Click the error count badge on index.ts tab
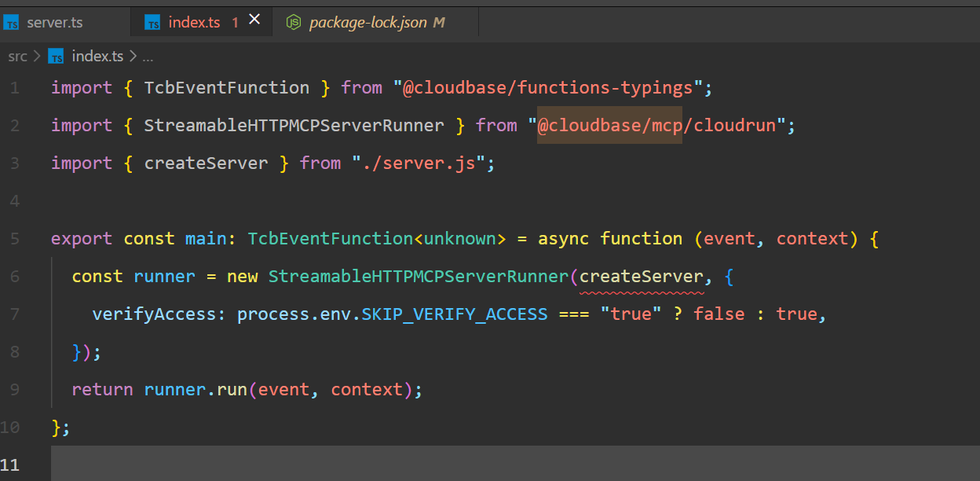 pyautogui.click(x=235, y=23)
